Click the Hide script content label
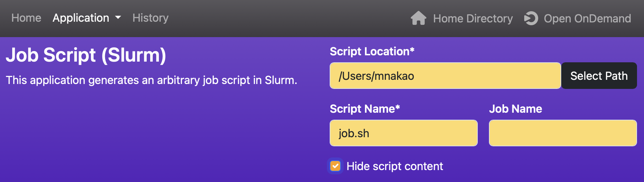Image resolution: width=644 pixels, height=182 pixels. [x=395, y=166]
